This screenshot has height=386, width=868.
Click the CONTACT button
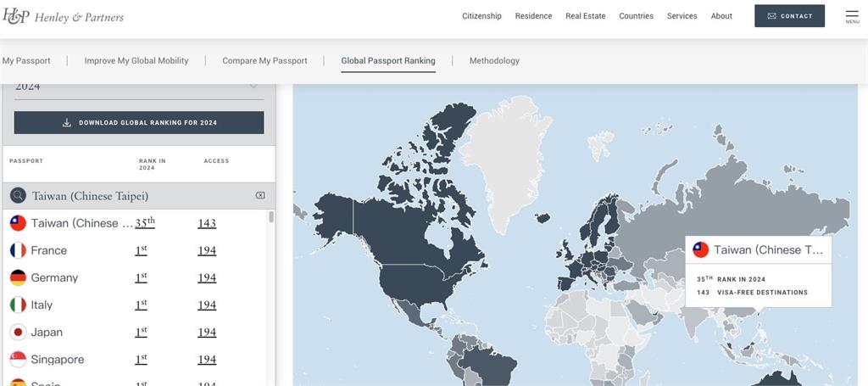click(x=789, y=16)
